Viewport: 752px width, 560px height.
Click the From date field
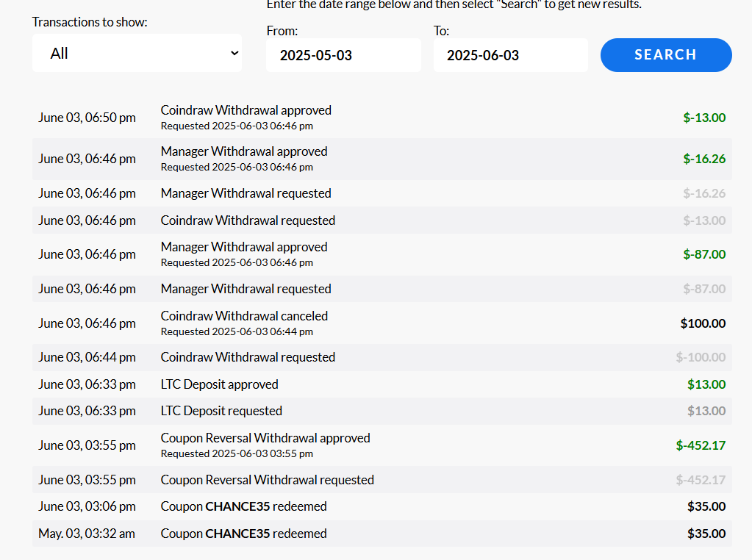tap(343, 56)
